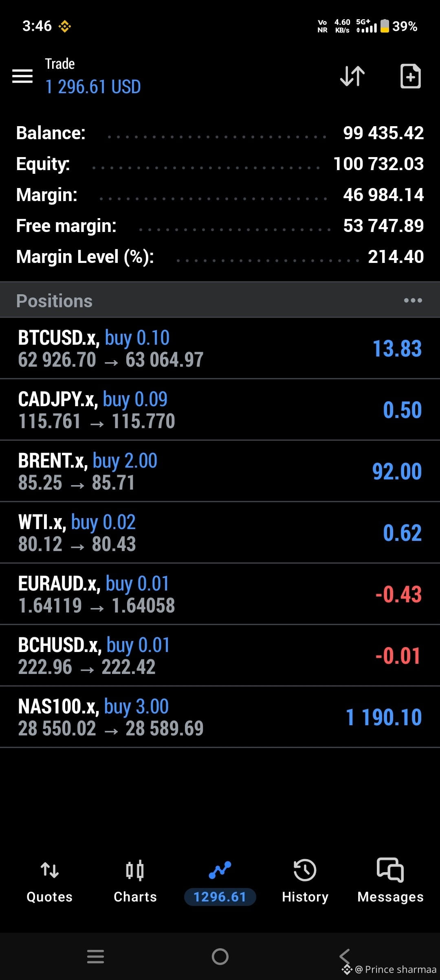
Task: Tap the sort positions arrows icon
Action: (352, 76)
